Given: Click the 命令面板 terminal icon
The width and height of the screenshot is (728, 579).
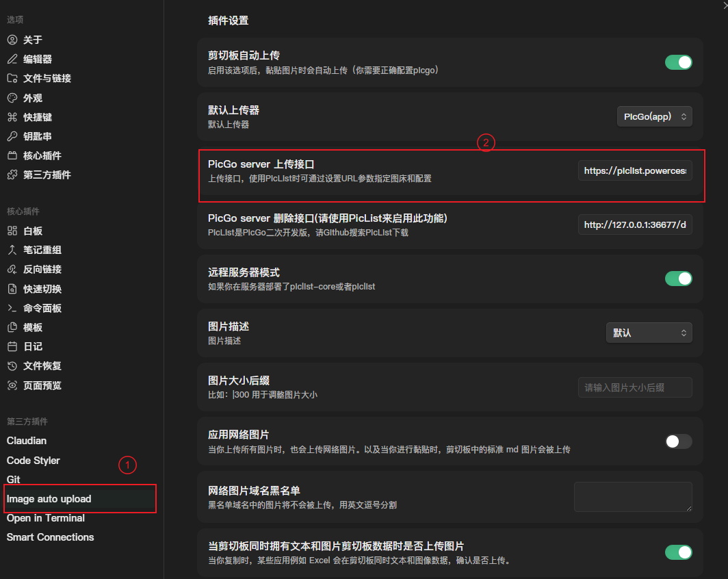Looking at the screenshot, I should click(x=12, y=308).
